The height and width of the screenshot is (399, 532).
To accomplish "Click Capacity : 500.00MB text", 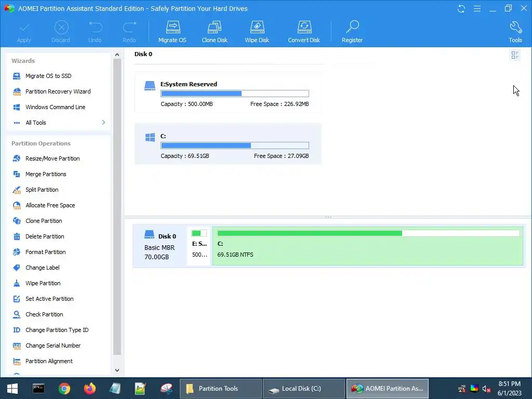I will (x=187, y=104).
